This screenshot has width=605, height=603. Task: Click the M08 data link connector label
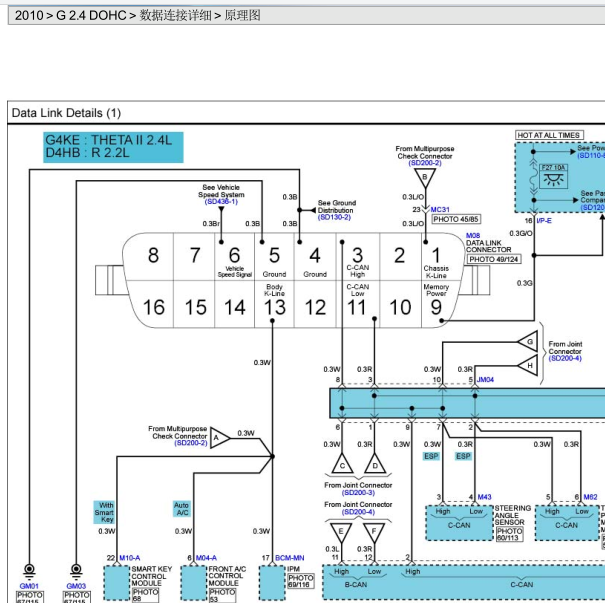[x=473, y=235]
